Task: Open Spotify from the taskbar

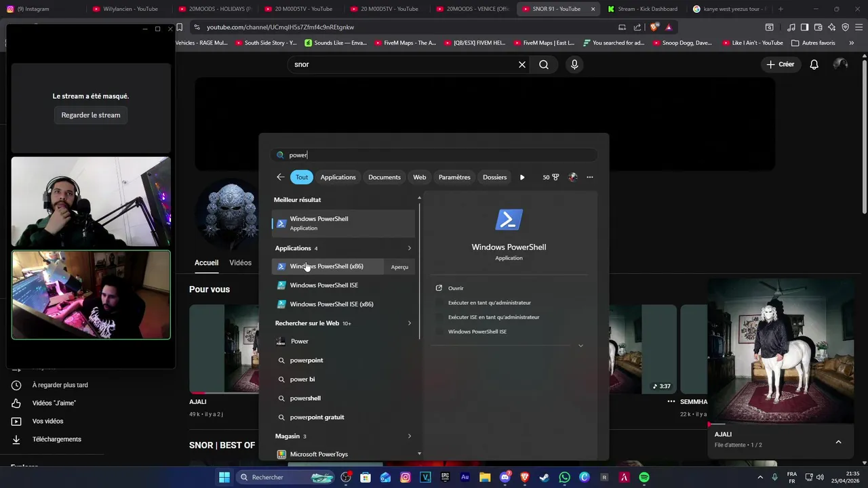Action: tap(644, 477)
